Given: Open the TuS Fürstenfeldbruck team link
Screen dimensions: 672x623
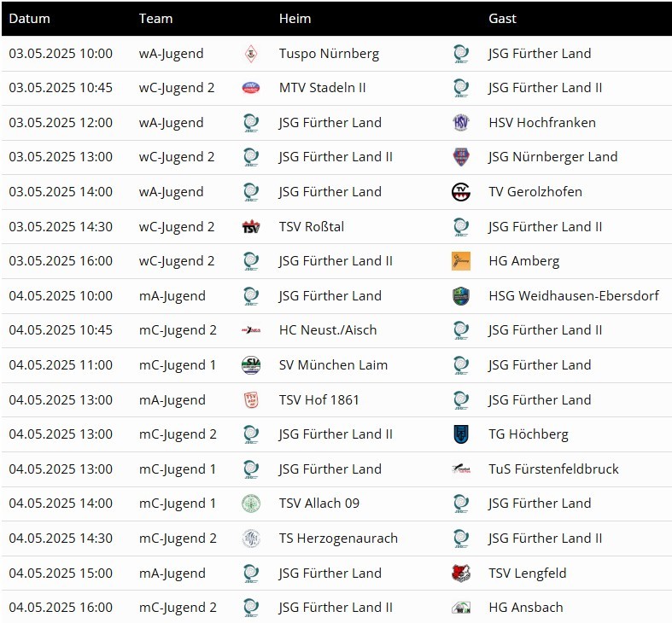Looking at the screenshot, I should pos(553,469).
